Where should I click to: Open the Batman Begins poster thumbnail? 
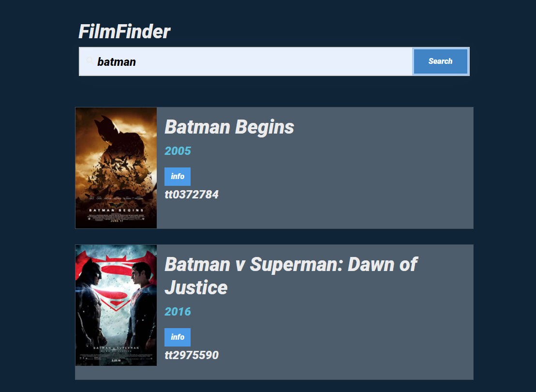coord(116,167)
